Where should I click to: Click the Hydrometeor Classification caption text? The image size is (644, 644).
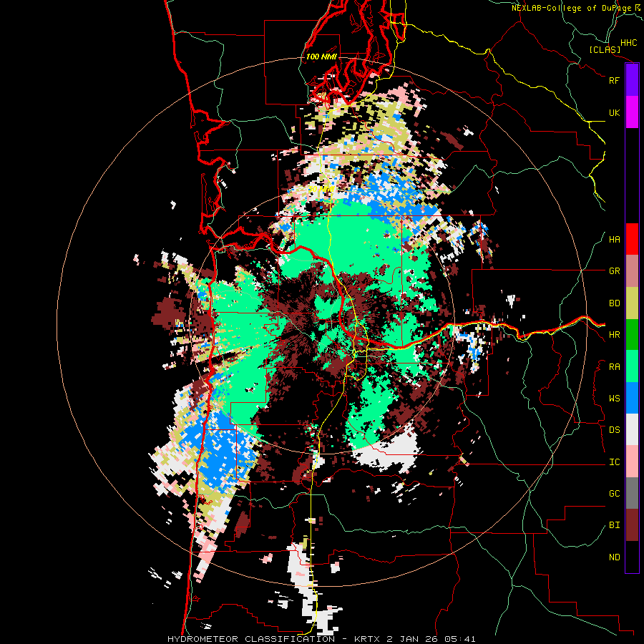[x=251, y=639]
